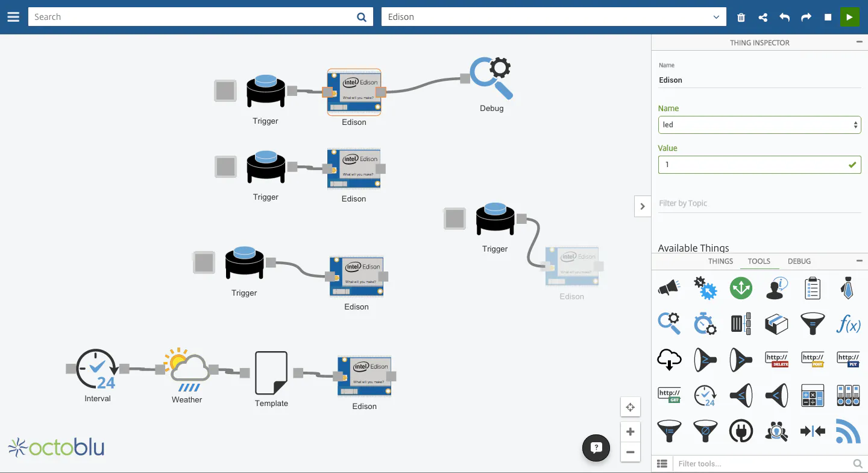This screenshot has height=473, width=868.
Task: Select the HTTP DELETE request tool
Action: [x=776, y=360]
